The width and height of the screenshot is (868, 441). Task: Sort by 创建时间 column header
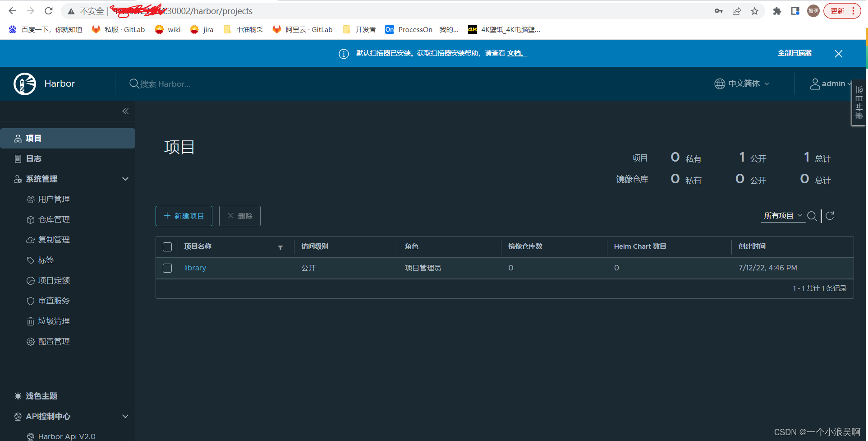point(752,246)
